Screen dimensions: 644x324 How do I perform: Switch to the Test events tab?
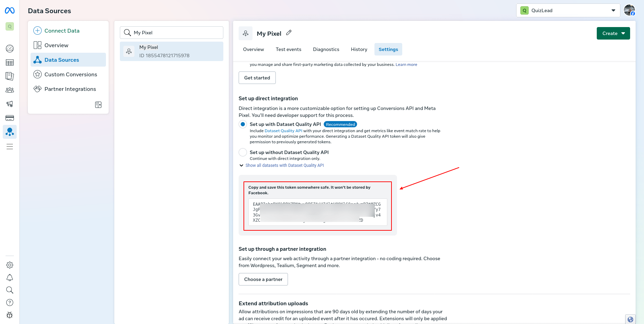click(x=289, y=49)
